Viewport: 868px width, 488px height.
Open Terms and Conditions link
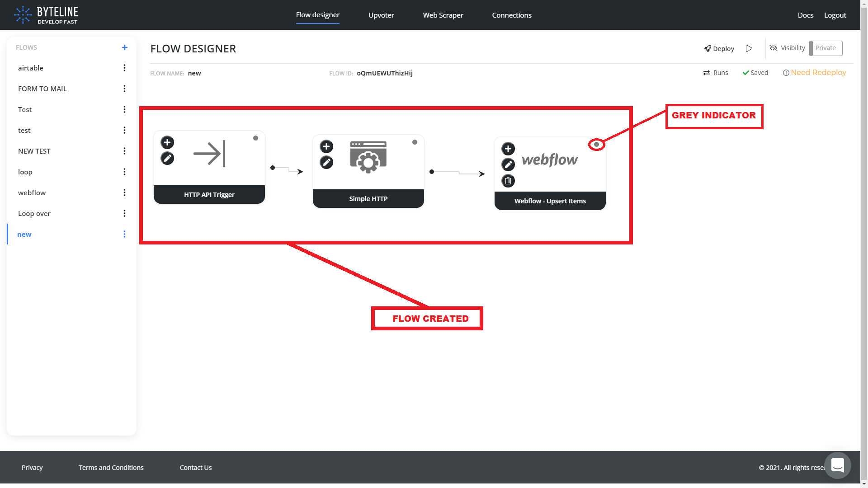(x=111, y=467)
